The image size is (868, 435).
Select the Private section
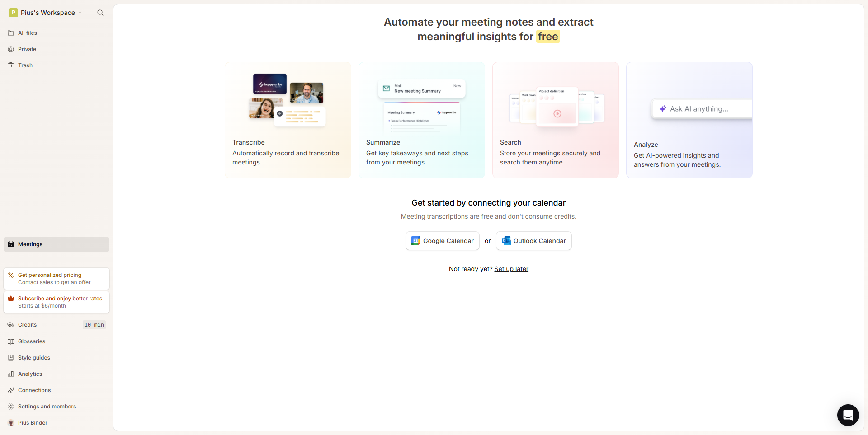[27, 49]
